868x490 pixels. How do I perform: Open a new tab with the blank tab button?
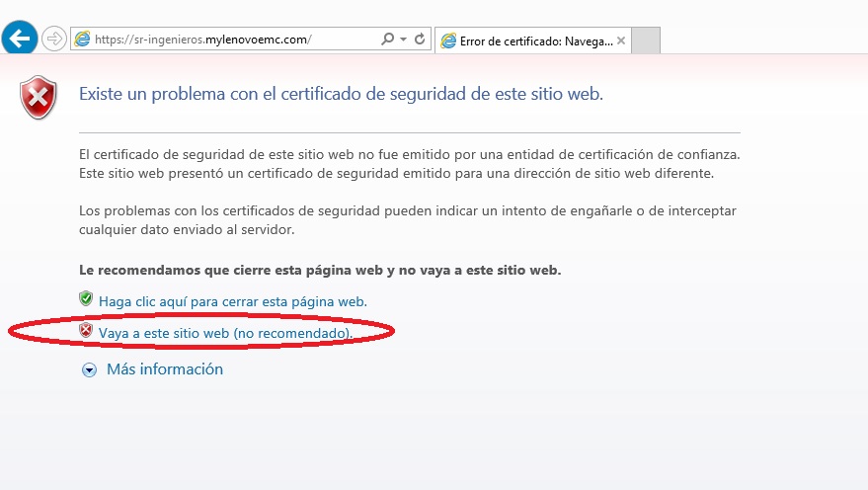click(645, 41)
